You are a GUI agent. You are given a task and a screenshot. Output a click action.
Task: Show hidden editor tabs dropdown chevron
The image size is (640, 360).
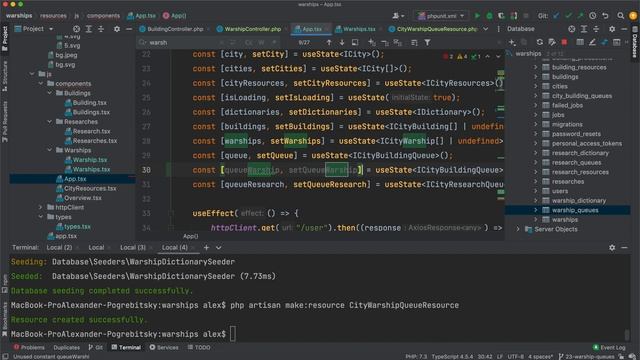tap(485, 29)
